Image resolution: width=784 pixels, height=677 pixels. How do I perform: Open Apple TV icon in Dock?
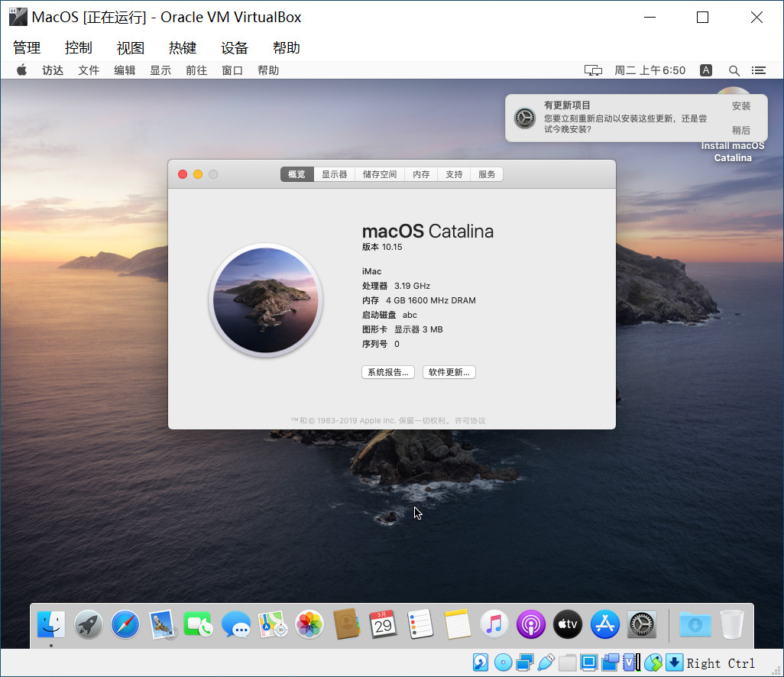pos(568,624)
